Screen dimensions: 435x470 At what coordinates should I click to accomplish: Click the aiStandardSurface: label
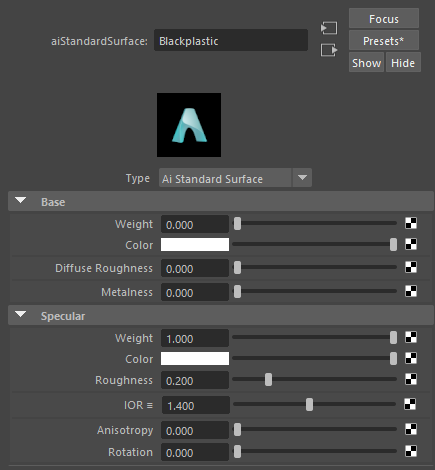(x=99, y=41)
